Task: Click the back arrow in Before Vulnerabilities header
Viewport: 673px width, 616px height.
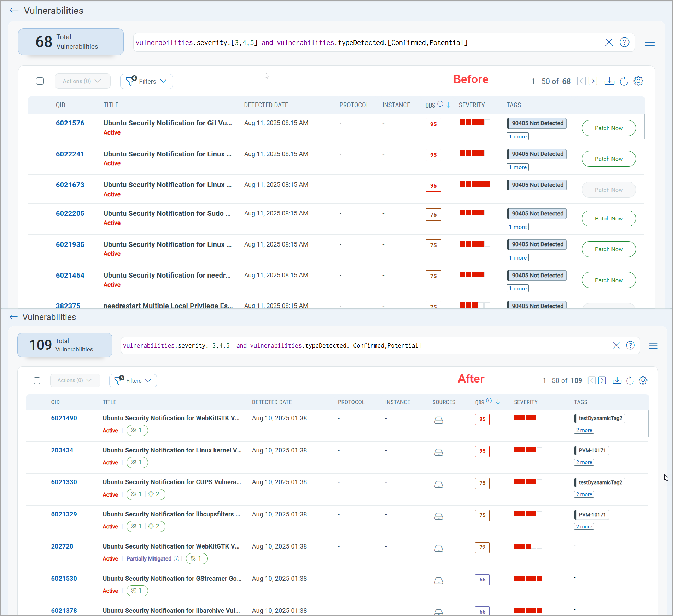Action: click(14, 11)
